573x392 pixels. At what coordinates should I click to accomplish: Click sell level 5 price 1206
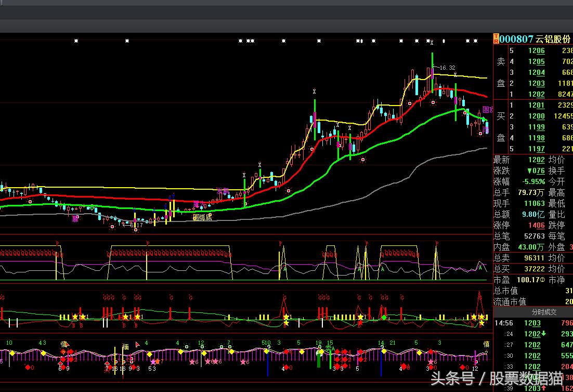(536, 50)
